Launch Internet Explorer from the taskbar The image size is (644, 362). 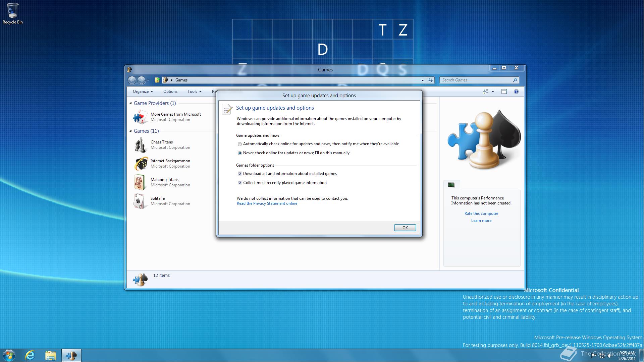coord(30,355)
